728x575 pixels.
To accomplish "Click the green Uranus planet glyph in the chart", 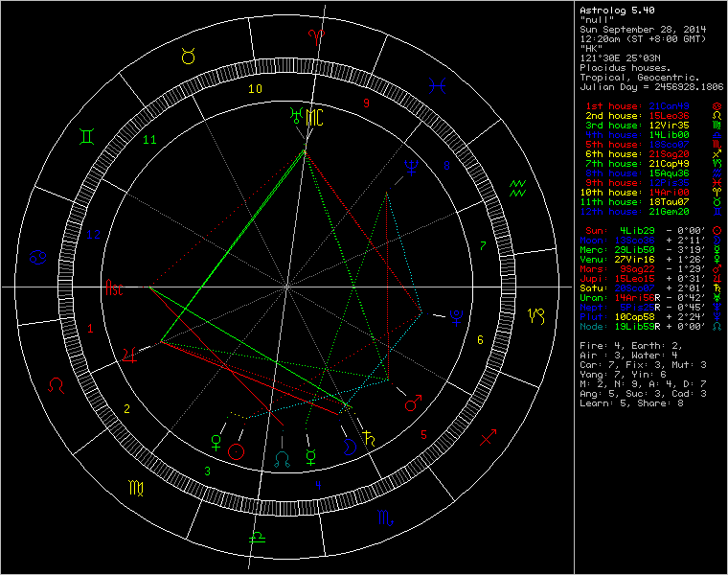I will (296, 115).
